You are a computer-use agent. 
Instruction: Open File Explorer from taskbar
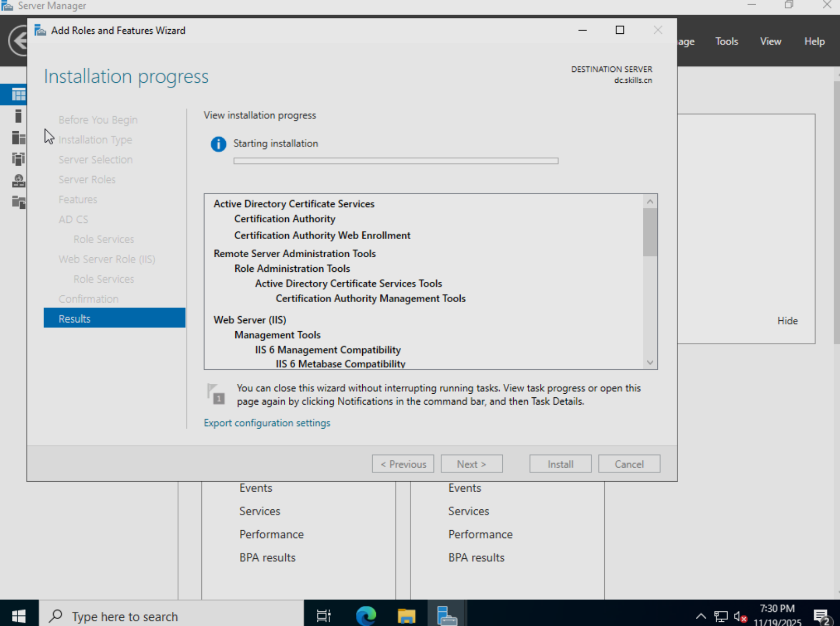coord(406,616)
